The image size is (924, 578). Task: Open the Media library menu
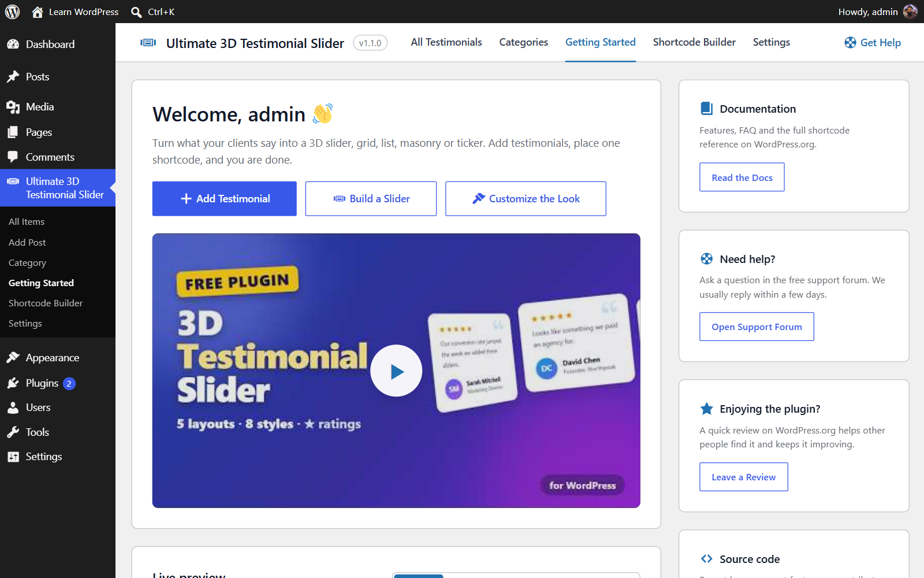coord(58,107)
